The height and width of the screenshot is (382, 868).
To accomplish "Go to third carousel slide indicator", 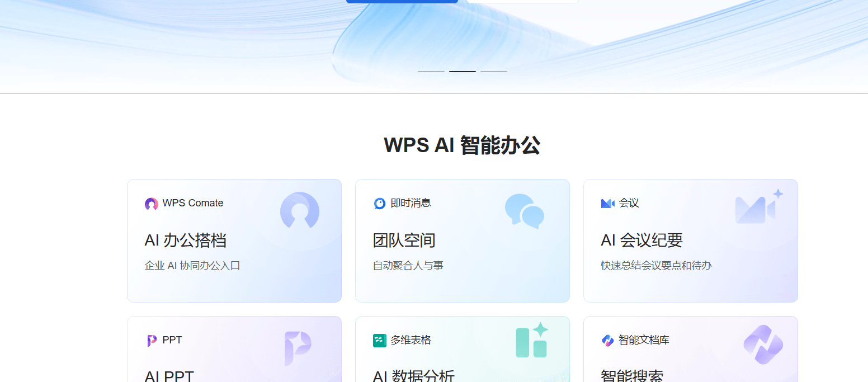I will pos(494,72).
